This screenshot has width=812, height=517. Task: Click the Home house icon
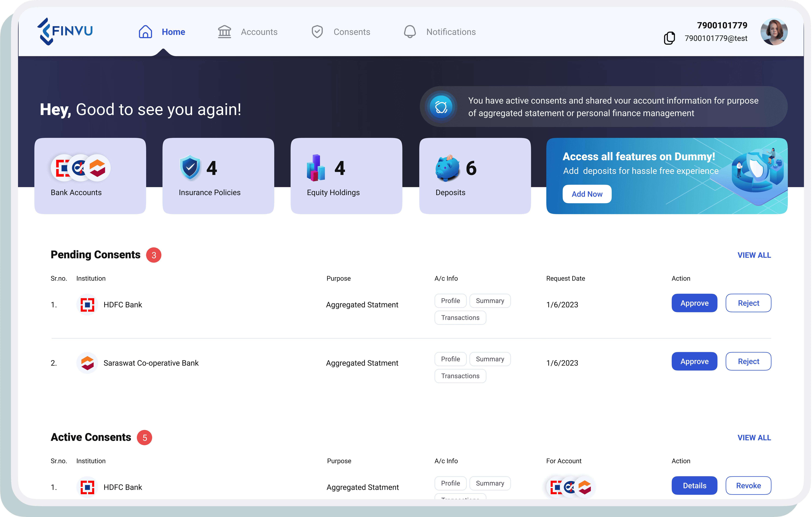145,32
